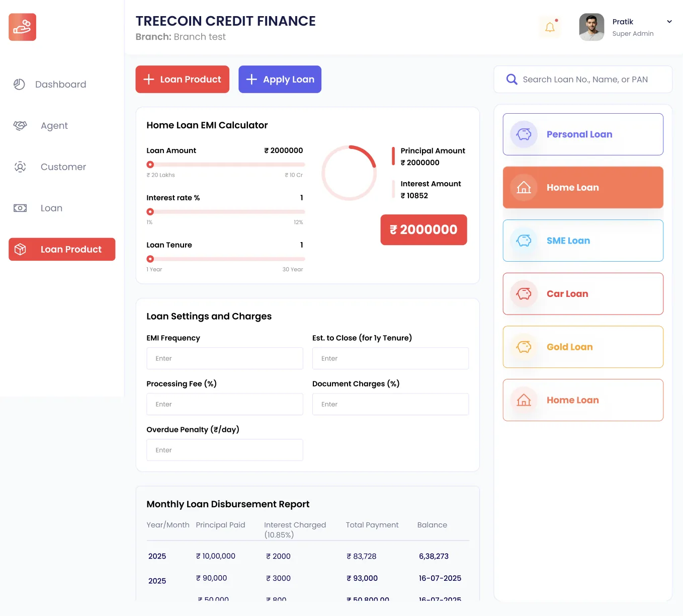This screenshot has width=683, height=616.
Task: Select the SME Loan card
Action: point(583,241)
